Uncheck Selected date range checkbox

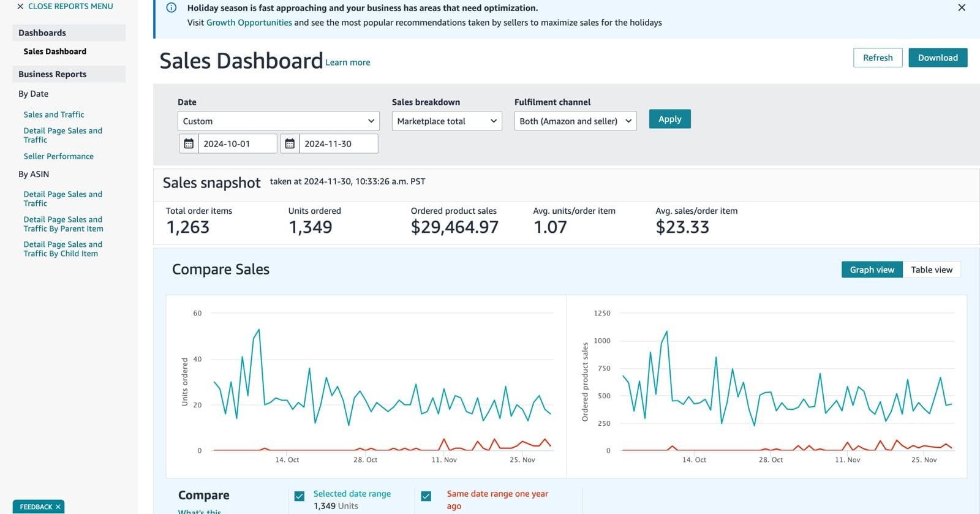(x=300, y=496)
